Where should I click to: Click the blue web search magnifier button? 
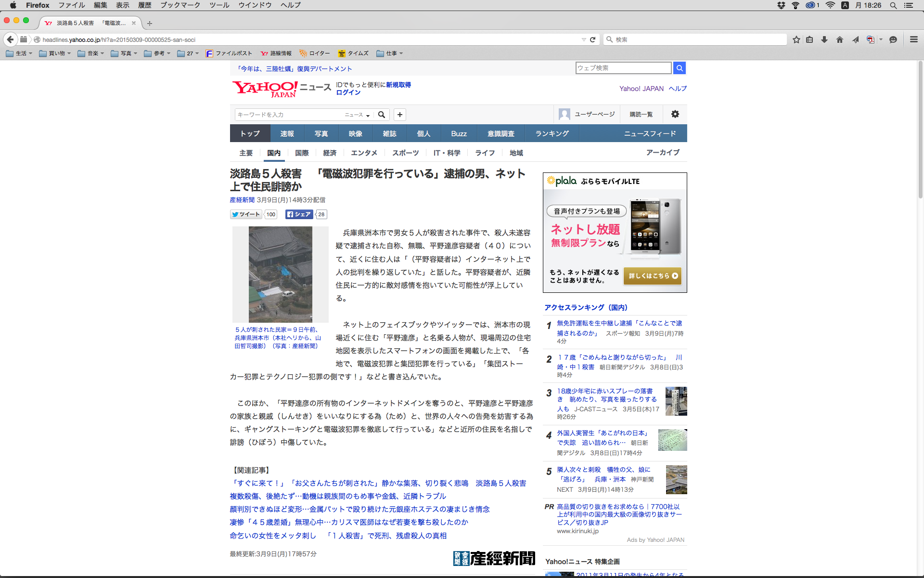pos(680,68)
